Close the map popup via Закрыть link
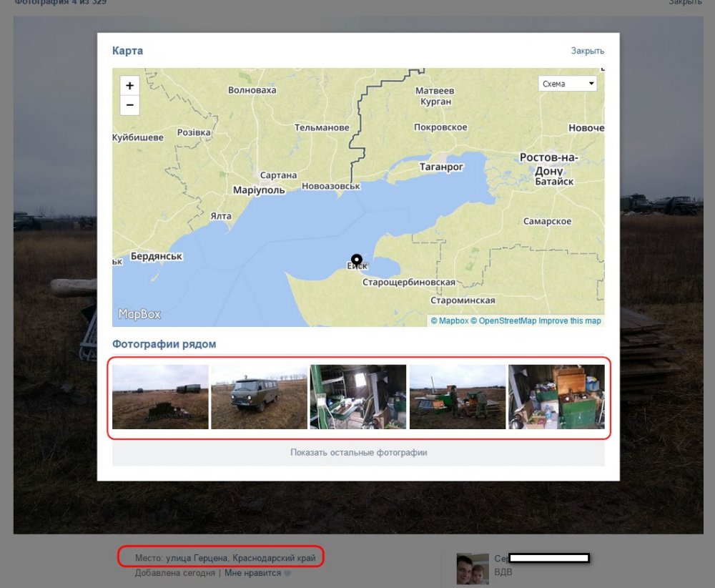This screenshot has height=588, width=715. [587, 51]
